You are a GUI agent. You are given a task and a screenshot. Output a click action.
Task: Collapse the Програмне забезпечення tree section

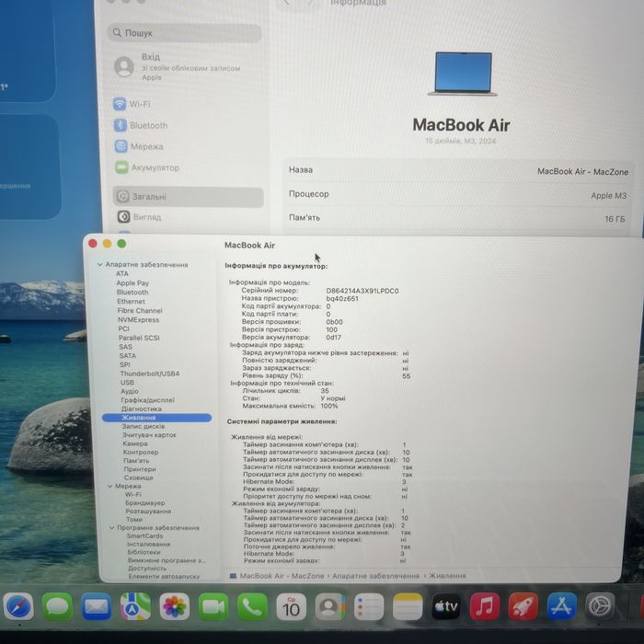(111, 527)
